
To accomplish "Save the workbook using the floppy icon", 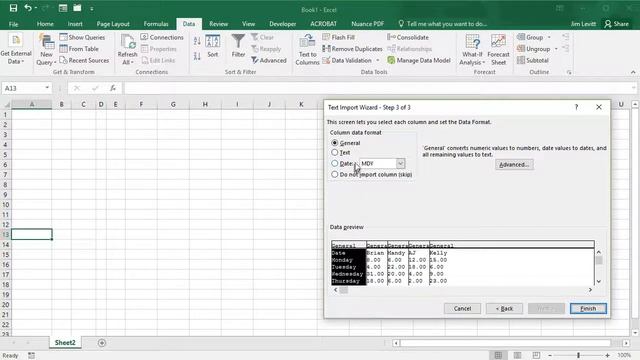I will [x=13, y=8].
